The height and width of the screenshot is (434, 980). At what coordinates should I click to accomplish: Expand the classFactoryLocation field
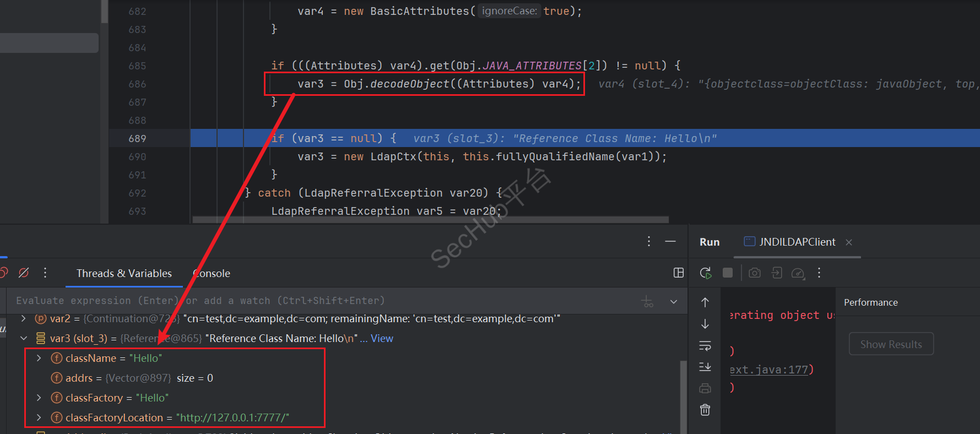coord(39,417)
